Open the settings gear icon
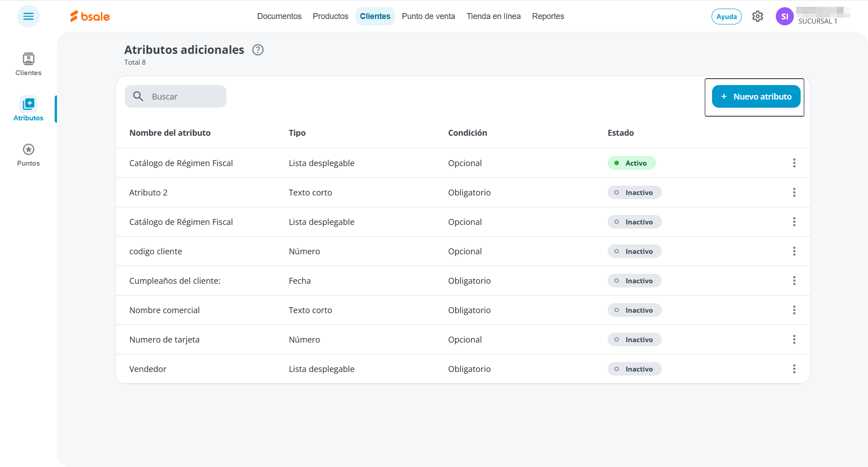 (758, 16)
